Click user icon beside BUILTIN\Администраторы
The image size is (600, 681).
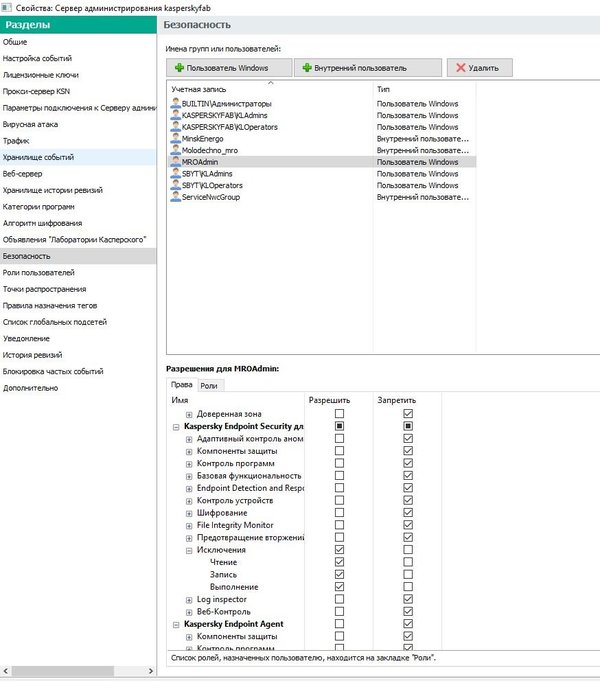(x=176, y=103)
